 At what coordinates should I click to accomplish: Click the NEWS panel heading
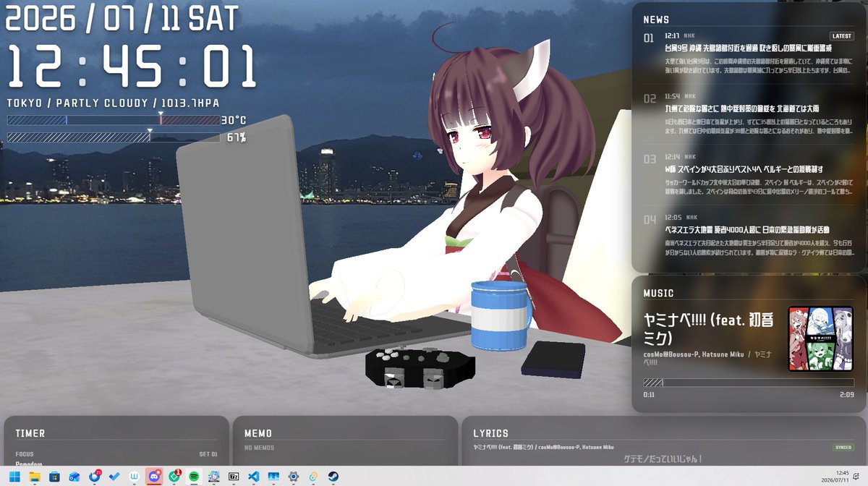[656, 20]
